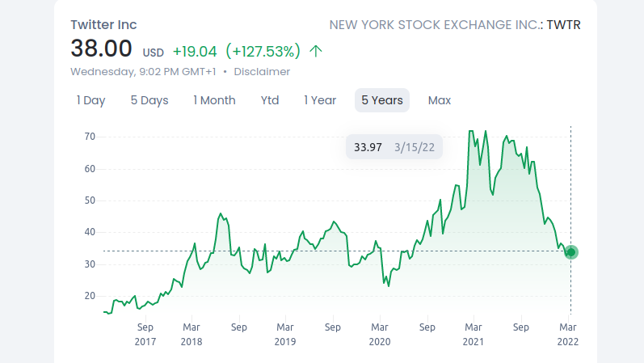
Task: Click the 20 y-axis label
Action: [90, 296]
